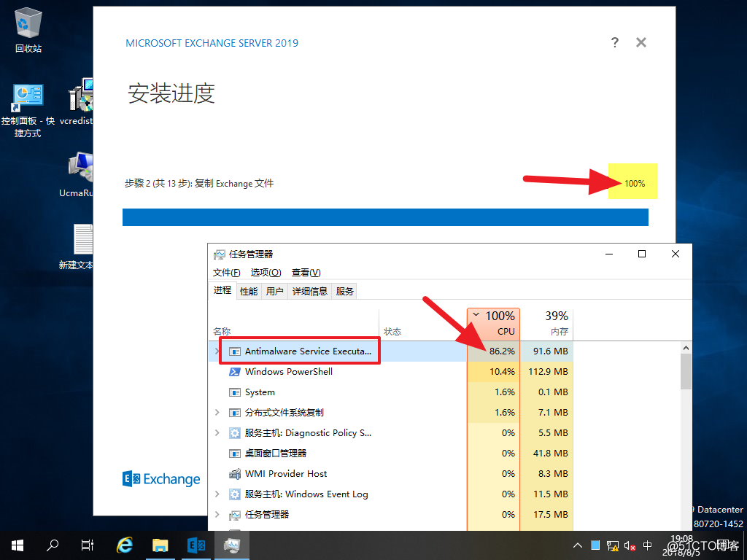Image resolution: width=747 pixels, height=560 pixels.
Task: Click the Windows PowerShell process icon
Action: click(234, 371)
